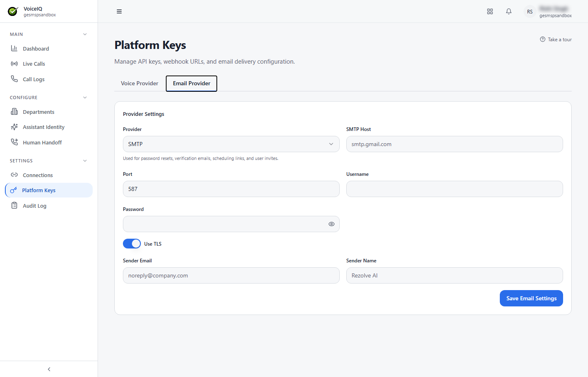
Task: Focus the SMTP Host field
Action: pos(454,144)
